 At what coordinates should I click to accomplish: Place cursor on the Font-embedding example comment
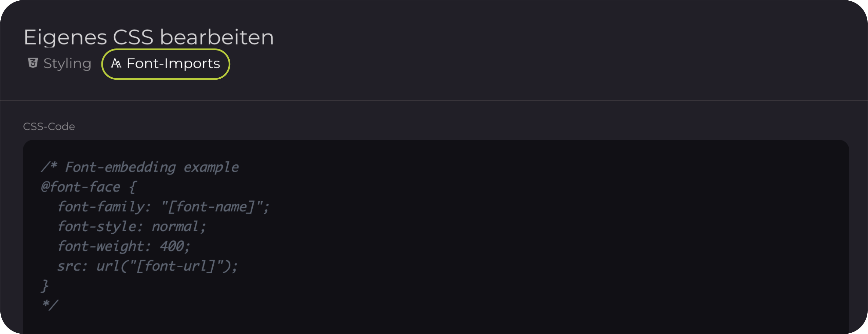pos(140,167)
